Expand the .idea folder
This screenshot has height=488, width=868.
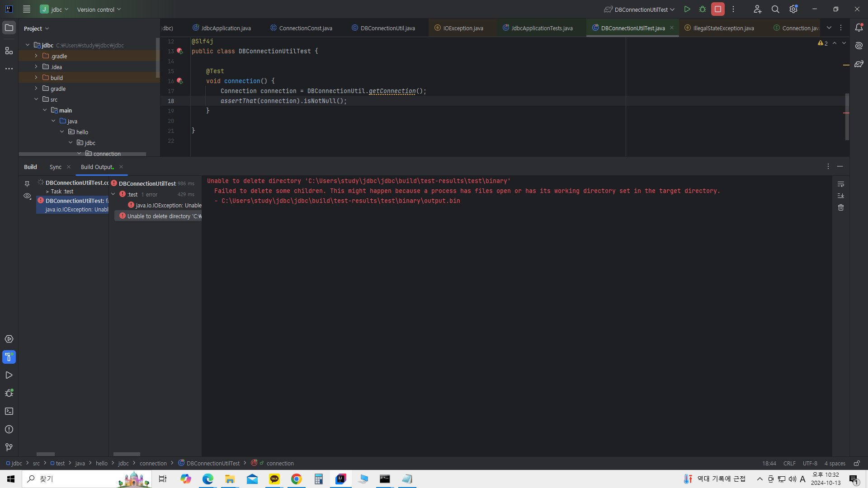36,67
